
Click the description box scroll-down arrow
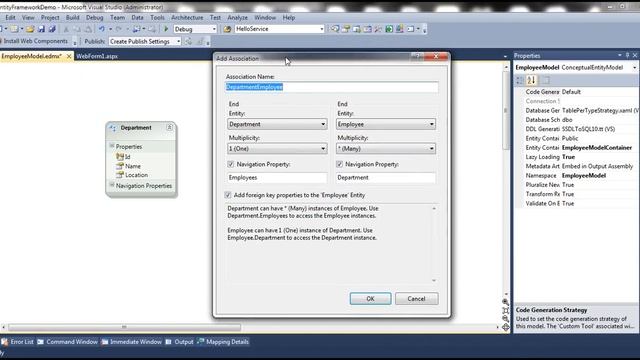434,280
